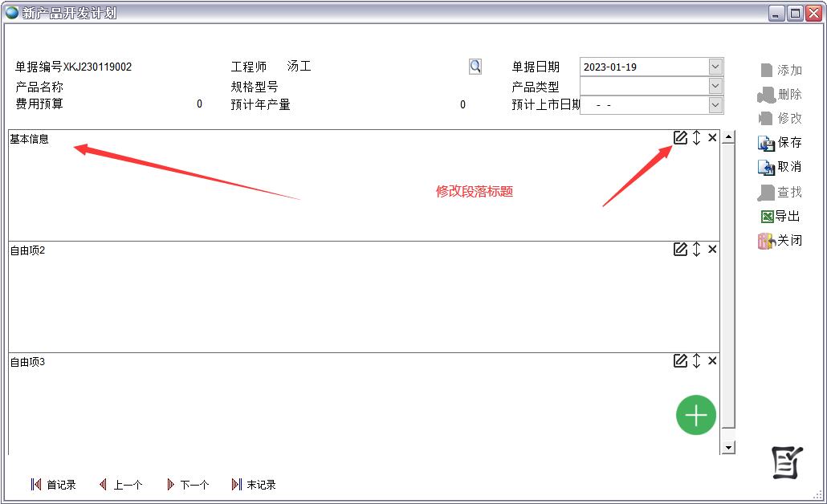Image resolution: width=827 pixels, height=504 pixels.
Task: Click the edit title icon for 基本信息 section
Action: click(x=680, y=138)
